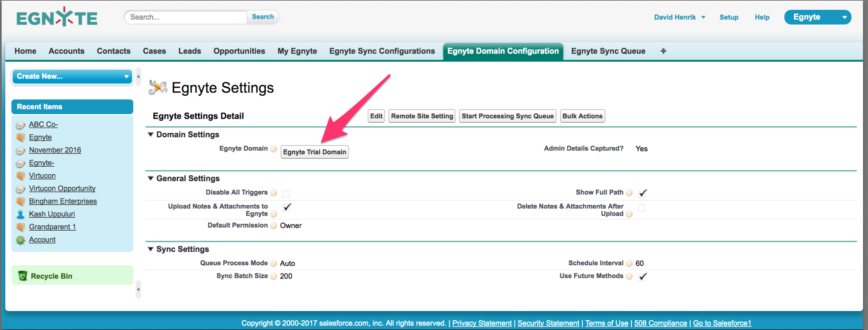Toggle Show Full Path checkbox
Screen dimensions: 868x330
pyautogui.click(x=642, y=193)
